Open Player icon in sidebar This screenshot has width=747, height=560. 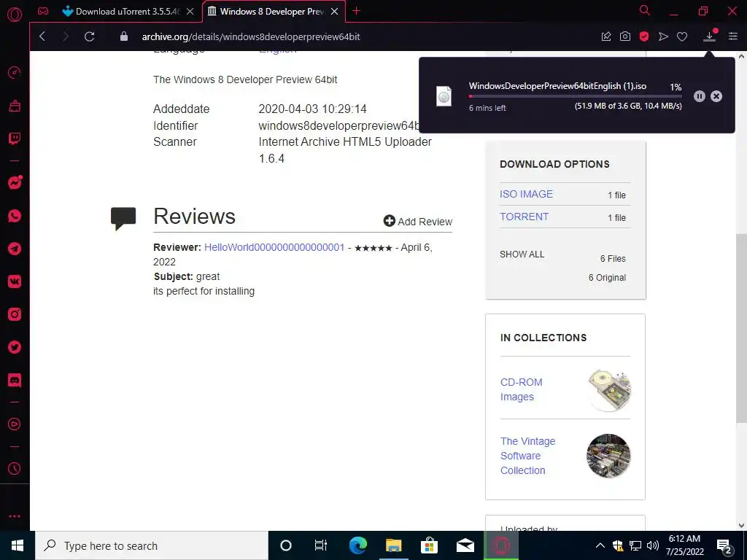(x=15, y=424)
